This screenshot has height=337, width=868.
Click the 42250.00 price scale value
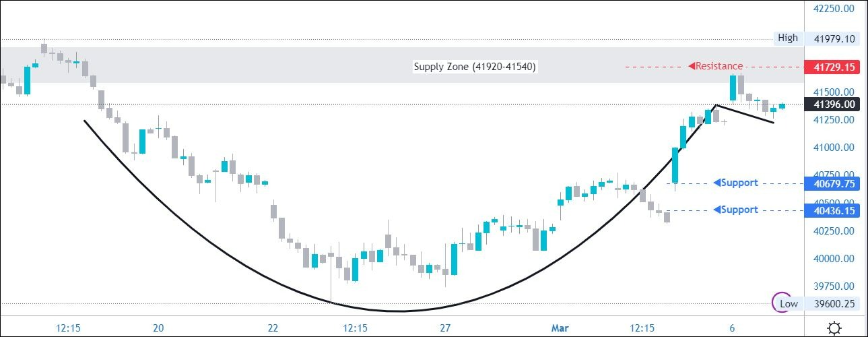tap(834, 9)
